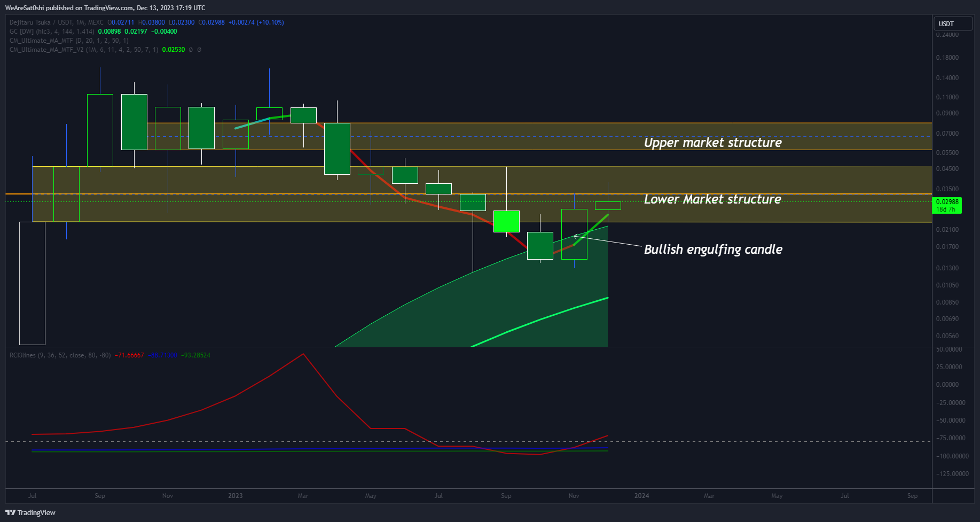Click the -75.00000 RCI axis label

[x=951, y=438]
